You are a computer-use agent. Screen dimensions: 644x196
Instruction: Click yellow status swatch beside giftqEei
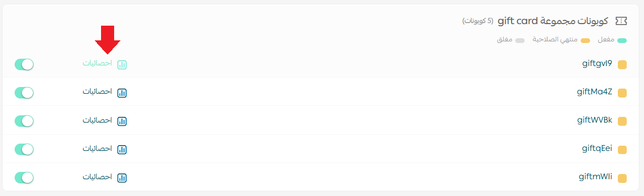[622, 150]
